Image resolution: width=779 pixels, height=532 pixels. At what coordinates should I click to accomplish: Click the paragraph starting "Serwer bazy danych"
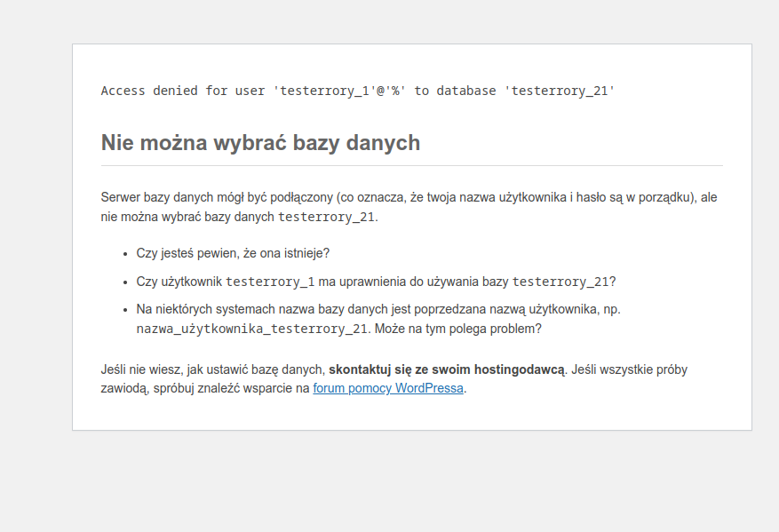point(409,197)
